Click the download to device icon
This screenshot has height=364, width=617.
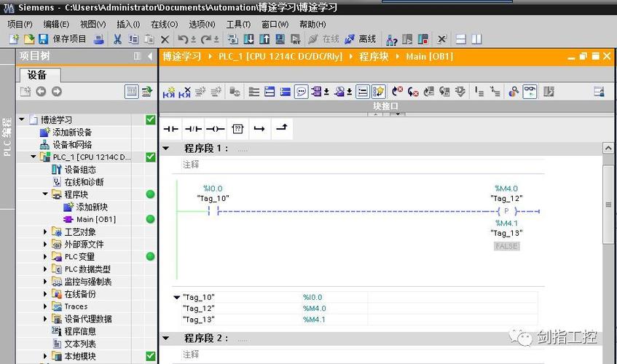(x=248, y=39)
